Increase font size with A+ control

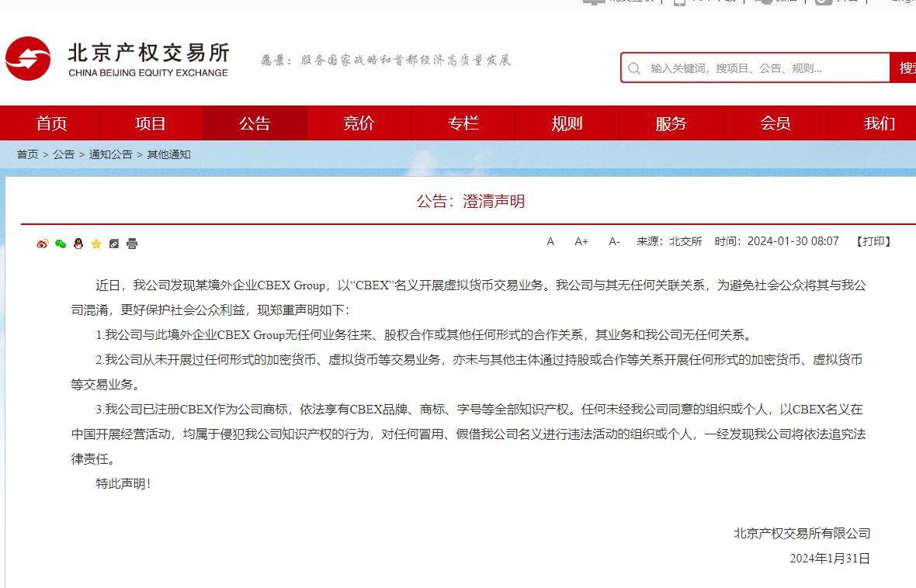[x=581, y=242]
